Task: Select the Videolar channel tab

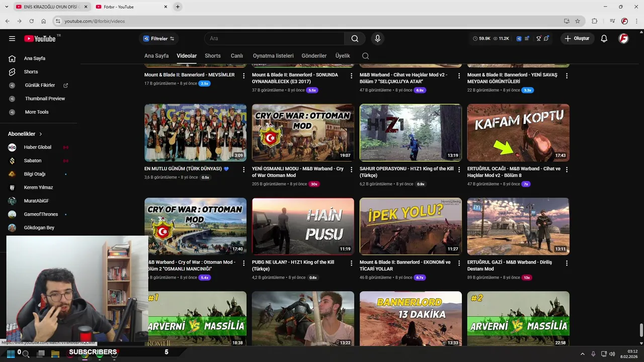Action: pyautogui.click(x=187, y=56)
